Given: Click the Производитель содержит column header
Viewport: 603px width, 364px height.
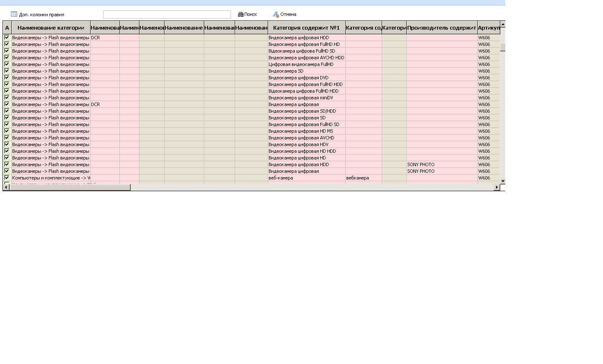Looking at the screenshot, I should (x=442, y=28).
